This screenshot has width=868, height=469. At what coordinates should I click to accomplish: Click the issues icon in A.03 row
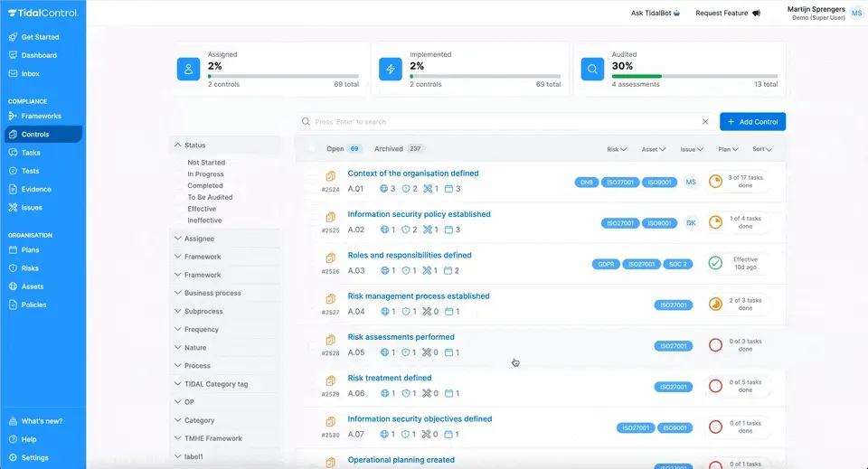(x=427, y=270)
